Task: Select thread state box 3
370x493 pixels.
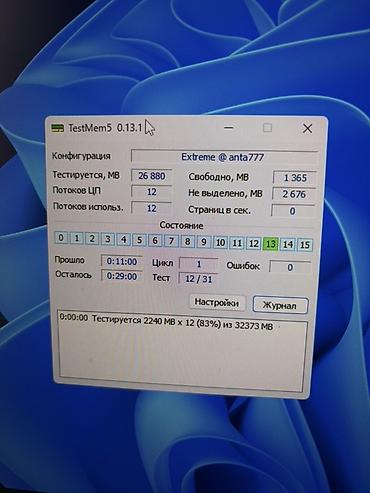Action: point(108,239)
